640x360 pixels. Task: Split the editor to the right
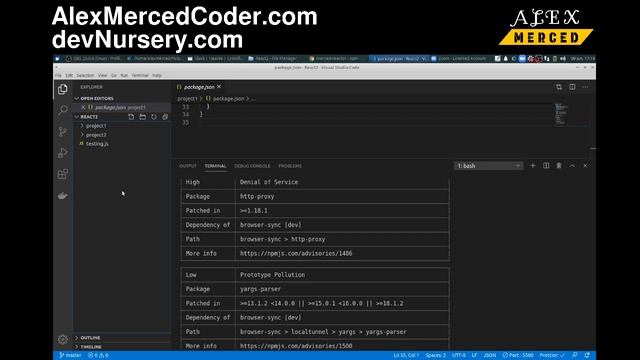[x=572, y=87]
